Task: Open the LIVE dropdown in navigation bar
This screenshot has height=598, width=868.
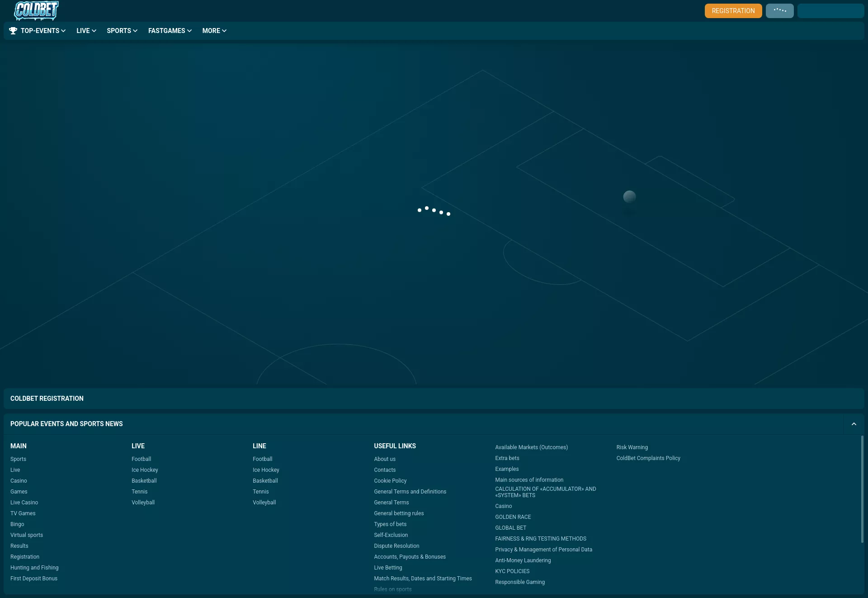Action: coord(86,31)
